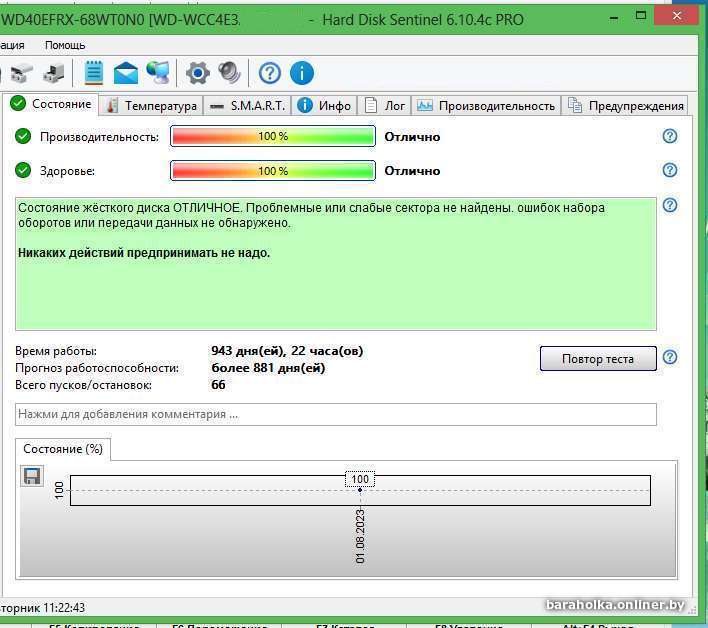Click the comment input field
The width and height of the screenshot is (708, 628).
tap(335, 414)
